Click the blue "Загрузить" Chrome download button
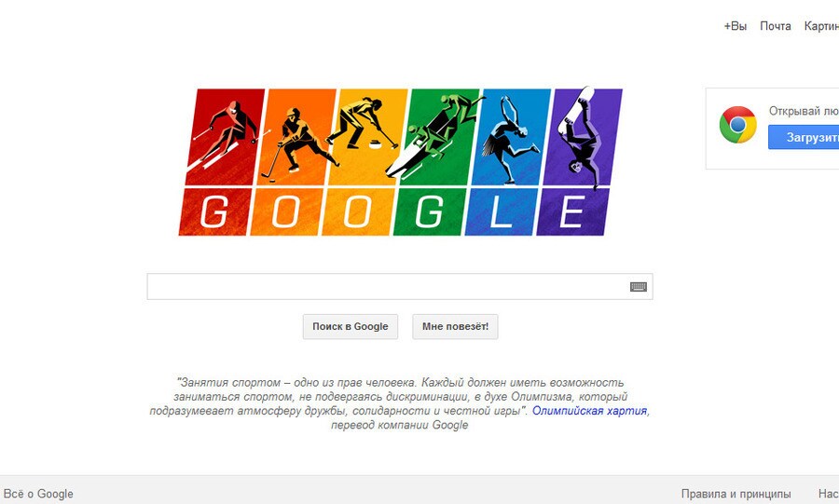The image size is (839, 504). click(x=804, y=137)
